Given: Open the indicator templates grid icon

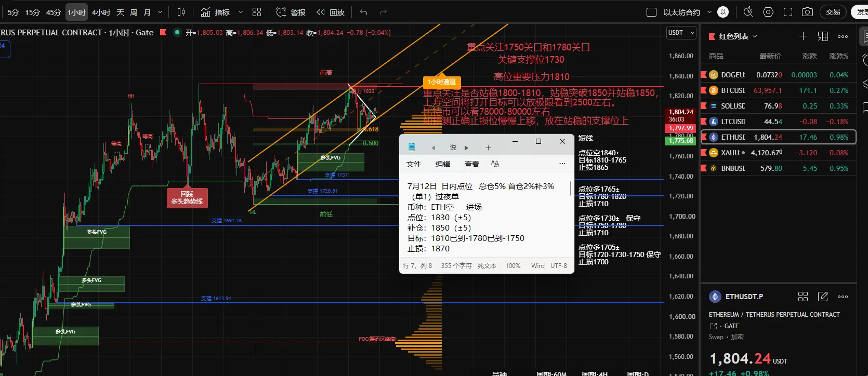Looking at the screenshot, I should pos(257,12).
